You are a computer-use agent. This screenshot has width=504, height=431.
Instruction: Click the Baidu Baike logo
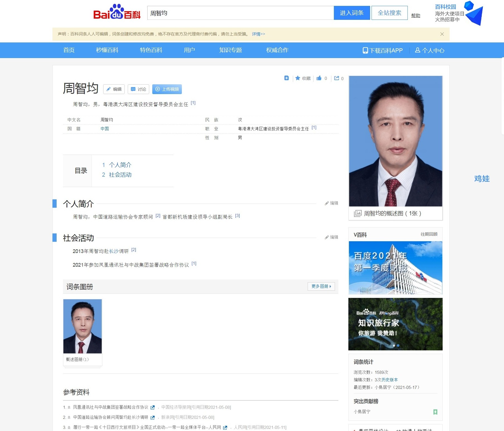pos(117,13)
